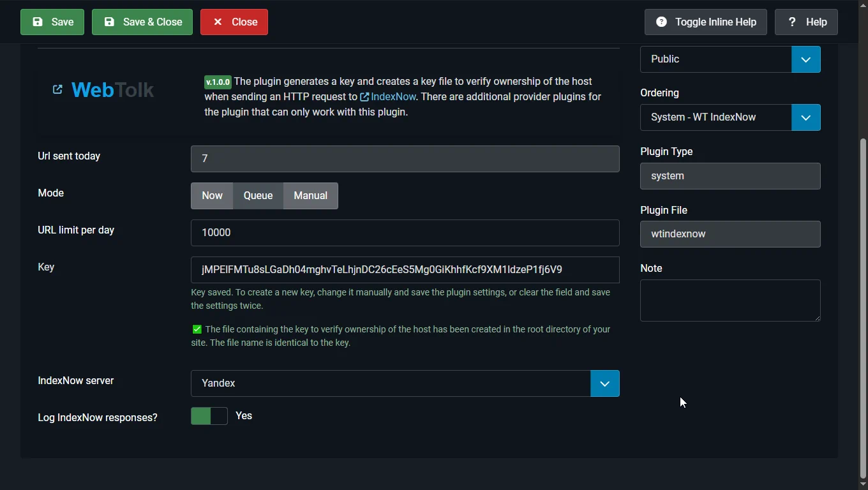Toggle the Log IndexNow responses switch
Screen dimensions: 868x490
coord(209,416)
